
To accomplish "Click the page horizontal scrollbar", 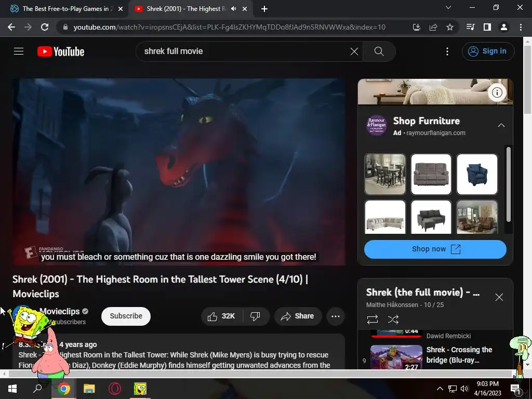I will [260, 374].
